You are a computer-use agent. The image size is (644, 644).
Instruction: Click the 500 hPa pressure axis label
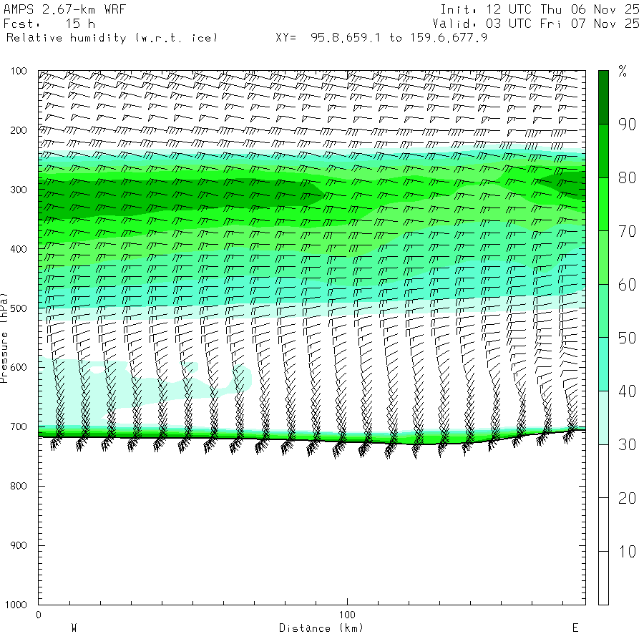click(x=19, y=308)
